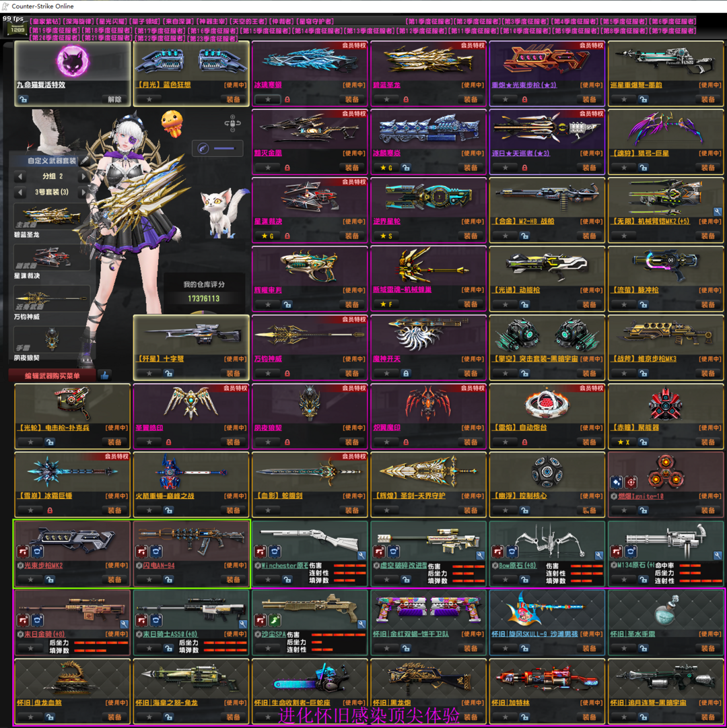Screen dimensions: 727x728
Task: Toggle the lock on 光束步枪MK2 card
Action: [50, 579]
